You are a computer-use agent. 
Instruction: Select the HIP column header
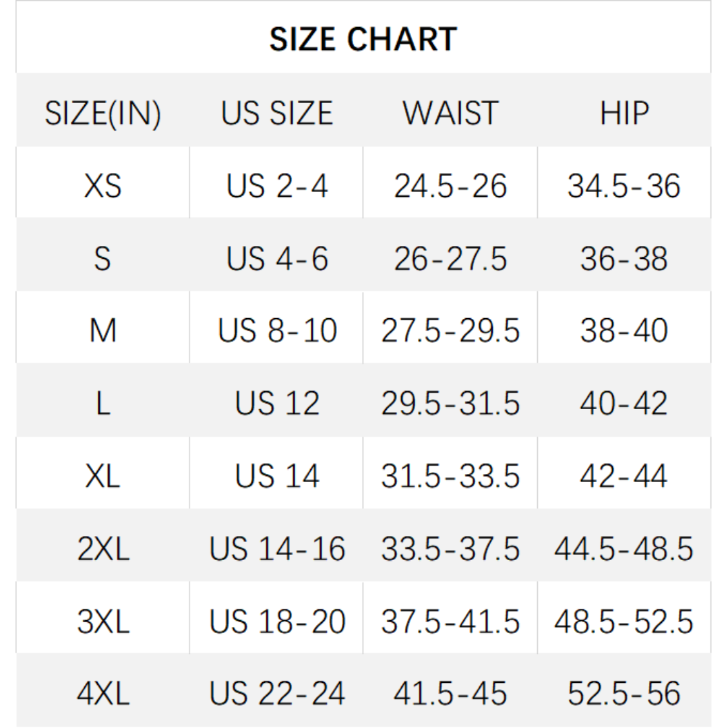click(x=624, y=113)
